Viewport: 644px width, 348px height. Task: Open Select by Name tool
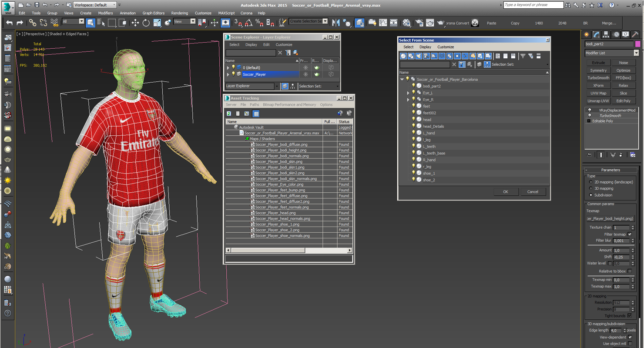101,23
